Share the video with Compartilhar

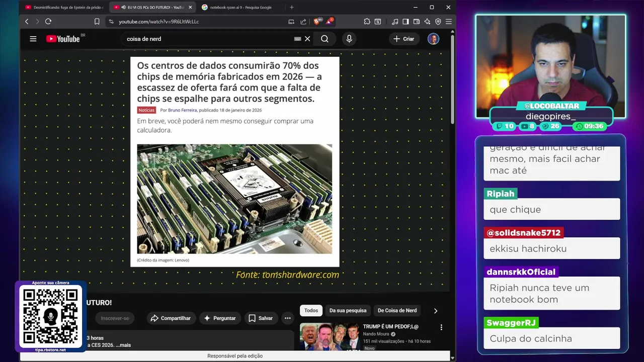point(170,318)
